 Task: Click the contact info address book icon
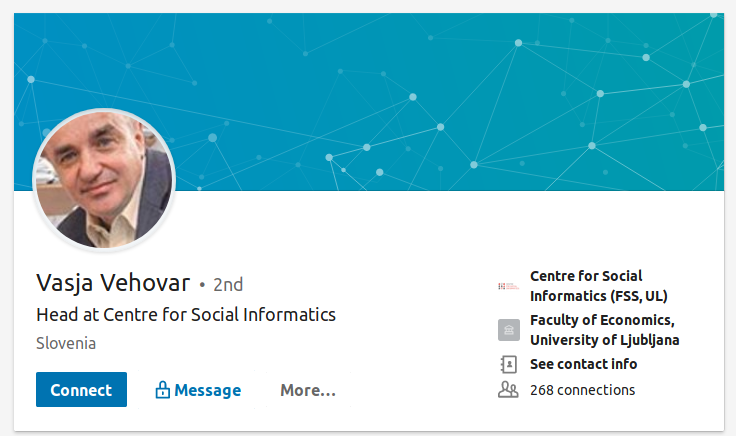[508, 364]
